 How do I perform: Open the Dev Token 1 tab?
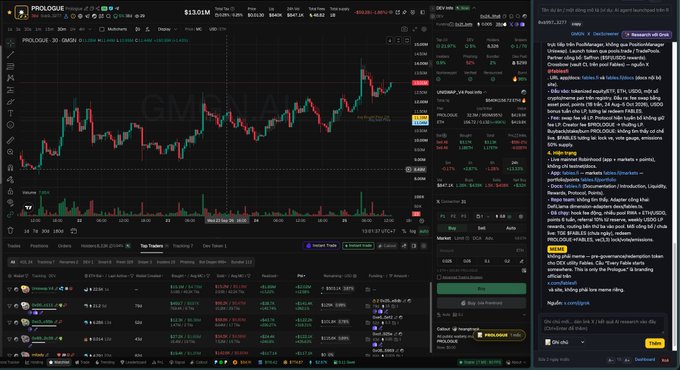215,246
